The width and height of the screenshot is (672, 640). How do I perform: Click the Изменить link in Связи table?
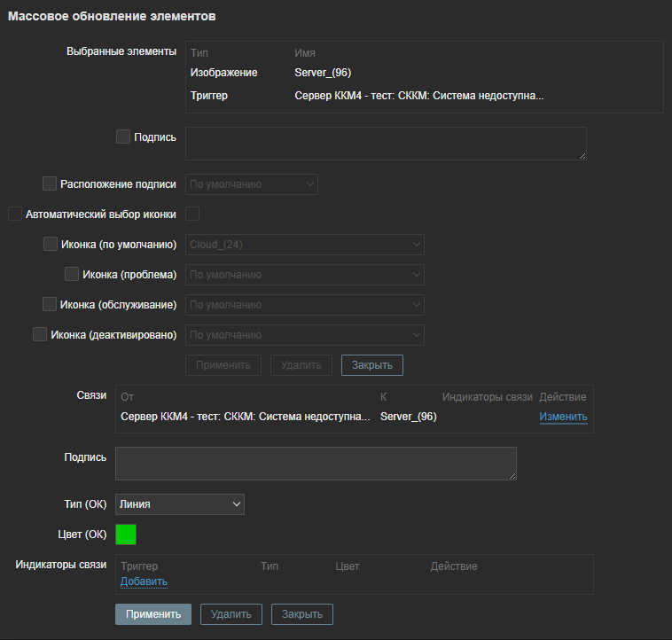(563, 417)
